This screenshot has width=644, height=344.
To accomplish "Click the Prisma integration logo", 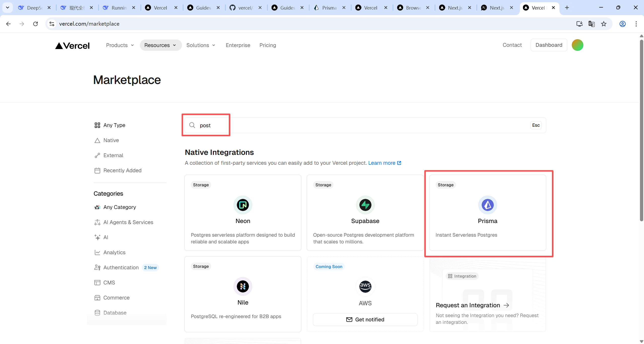I will (x=487, y=205).
